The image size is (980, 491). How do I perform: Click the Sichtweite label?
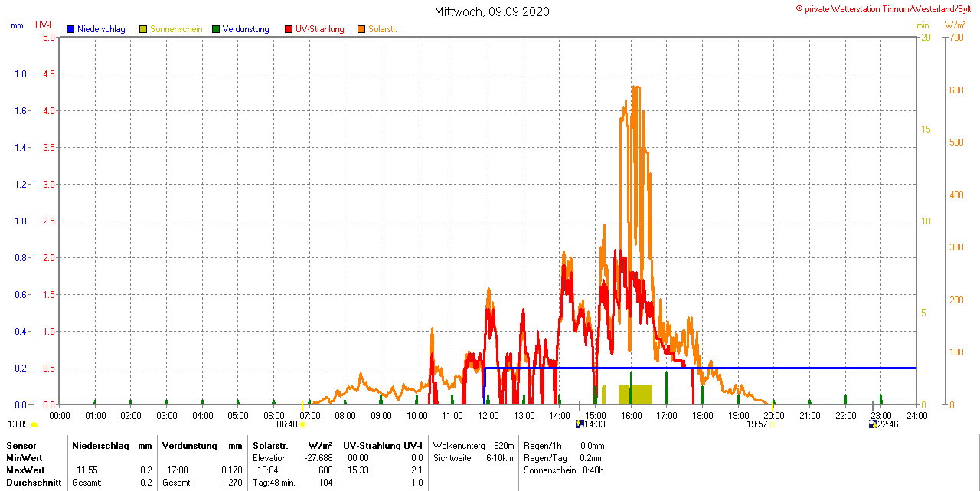tap(452, 457)
